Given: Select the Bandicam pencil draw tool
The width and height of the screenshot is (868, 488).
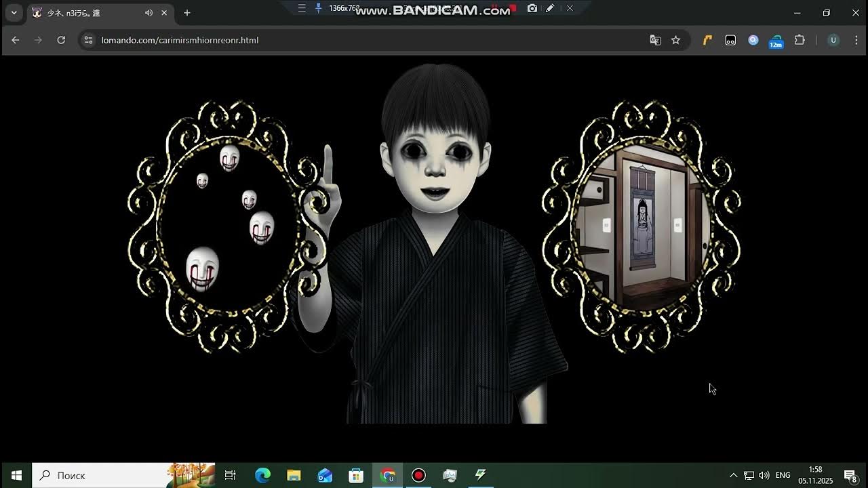Looking at the screenshot, I should pos(550,8).
